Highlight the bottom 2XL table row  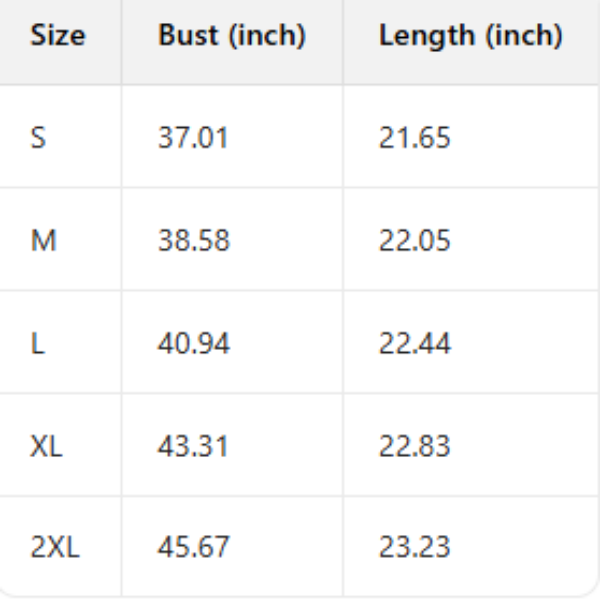300,548
